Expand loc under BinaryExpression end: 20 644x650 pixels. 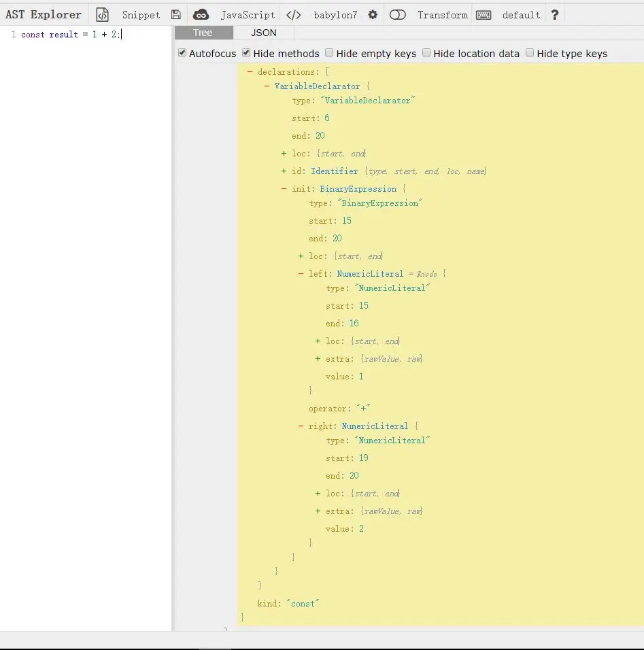301,256
